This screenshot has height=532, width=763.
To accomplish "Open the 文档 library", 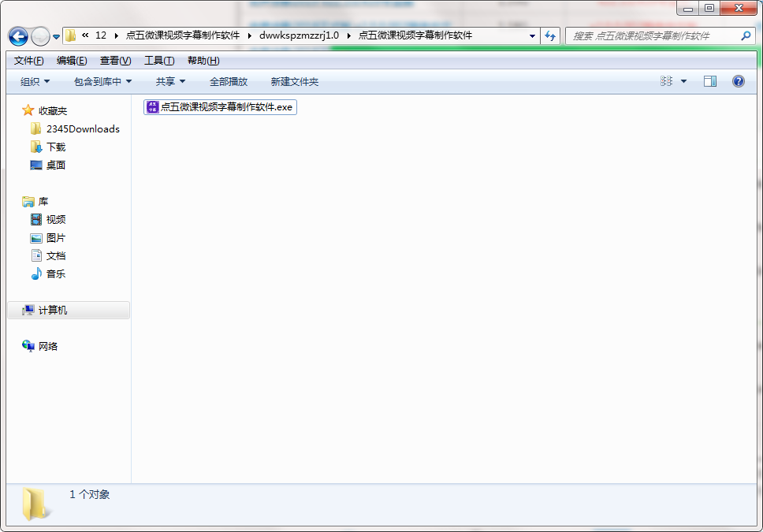I will coord(56,256).
